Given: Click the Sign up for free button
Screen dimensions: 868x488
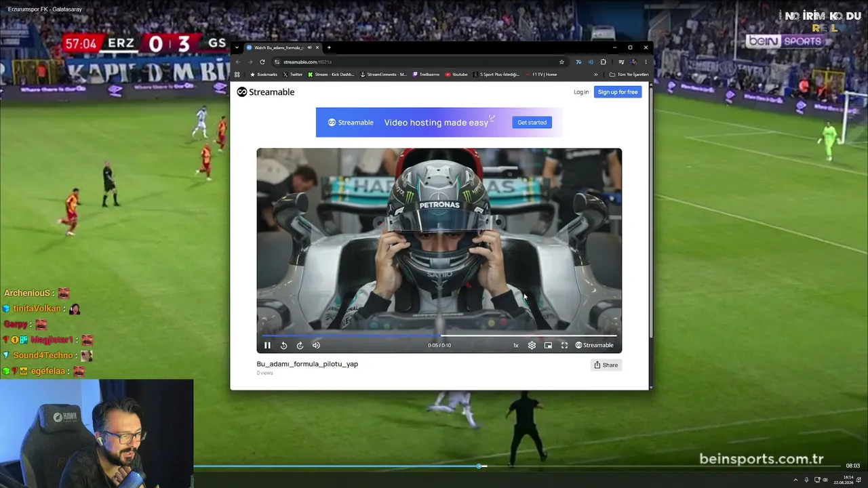Looking at the screenshot, I should 618,92.
